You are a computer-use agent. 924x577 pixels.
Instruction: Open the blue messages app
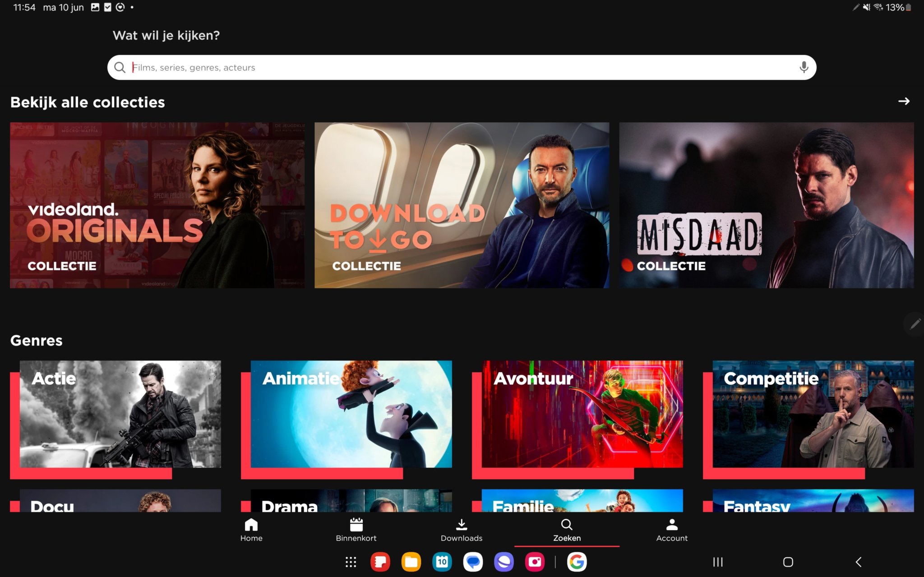click(473, 562)
